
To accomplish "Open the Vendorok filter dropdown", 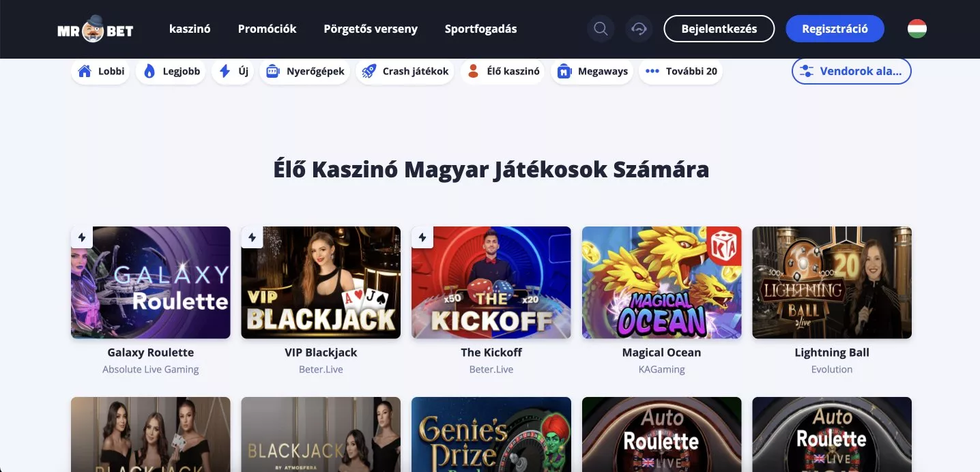I will point(851,71).
